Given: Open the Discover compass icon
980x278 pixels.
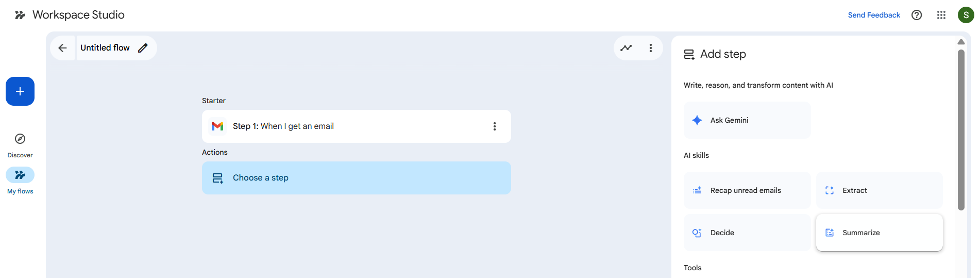Looking at the screenshot, I should (20, 139).
